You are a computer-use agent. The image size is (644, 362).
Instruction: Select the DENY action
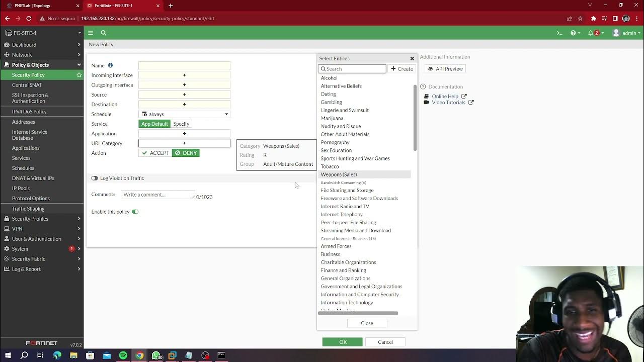(186, 153)
